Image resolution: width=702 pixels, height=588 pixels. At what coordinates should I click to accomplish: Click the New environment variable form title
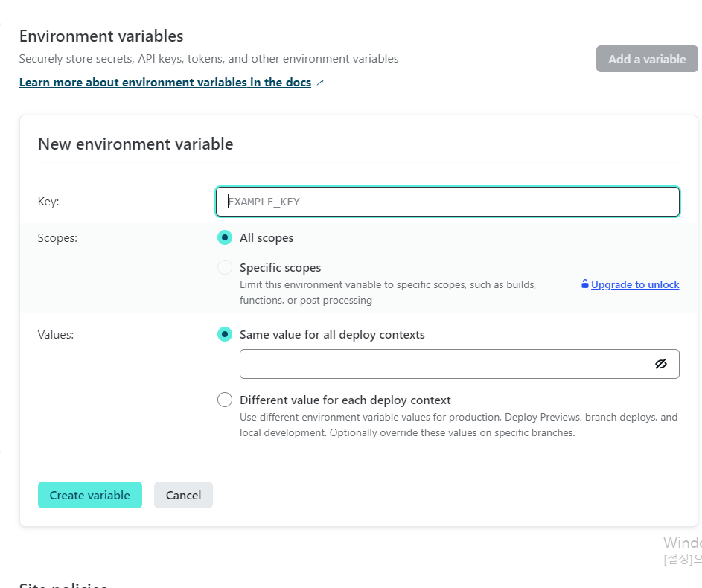(135, 144)
